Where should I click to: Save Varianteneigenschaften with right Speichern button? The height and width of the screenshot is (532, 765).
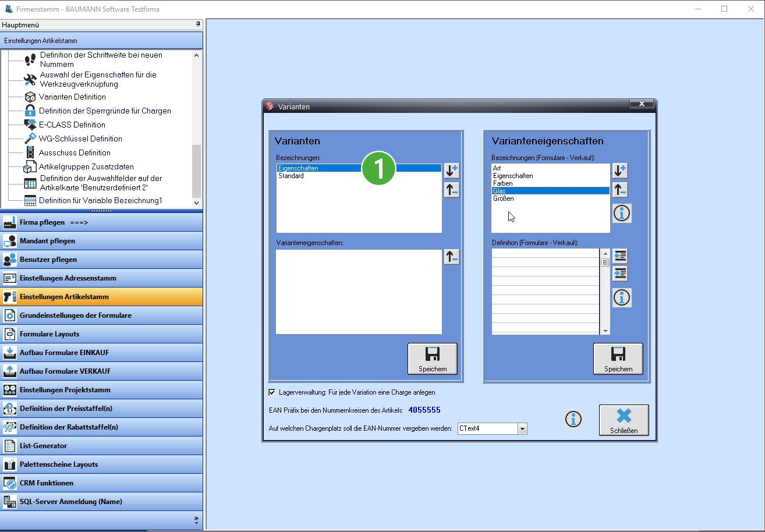click(618, 359)
